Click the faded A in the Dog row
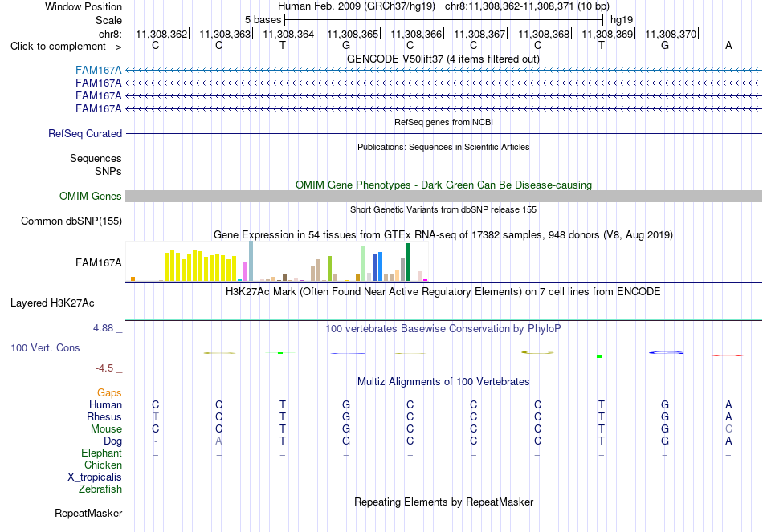 (219, 441)
